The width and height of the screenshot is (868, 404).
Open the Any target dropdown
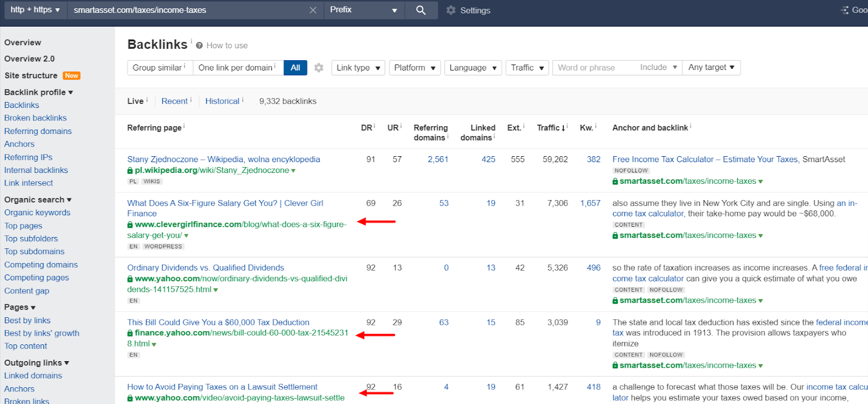click(711, 67)
